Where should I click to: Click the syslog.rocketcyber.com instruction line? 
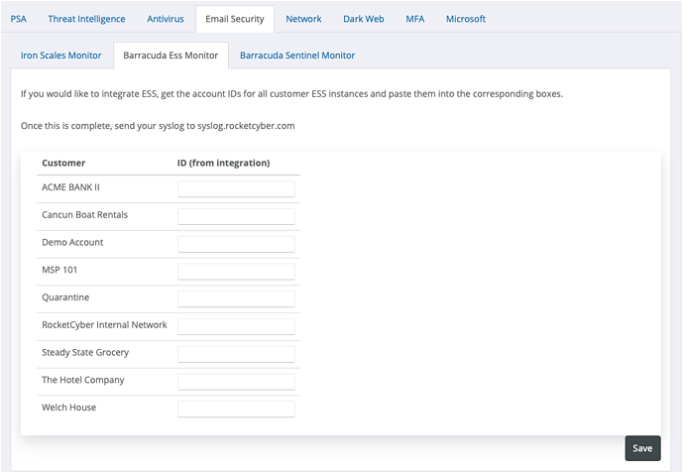pyautogui.click(x=158, y=126)
